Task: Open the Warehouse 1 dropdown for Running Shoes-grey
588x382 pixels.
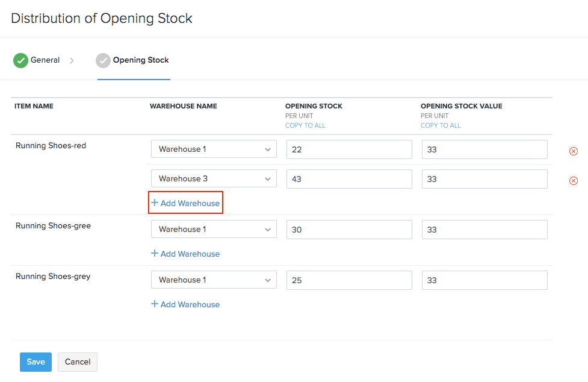Action: point(214,280)
